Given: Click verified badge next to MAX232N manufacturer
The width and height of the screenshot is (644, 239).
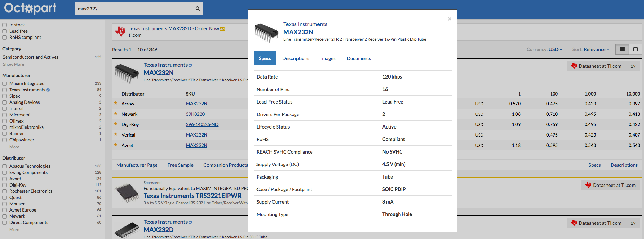Looking at the screenshot, I should coord(190,65).
